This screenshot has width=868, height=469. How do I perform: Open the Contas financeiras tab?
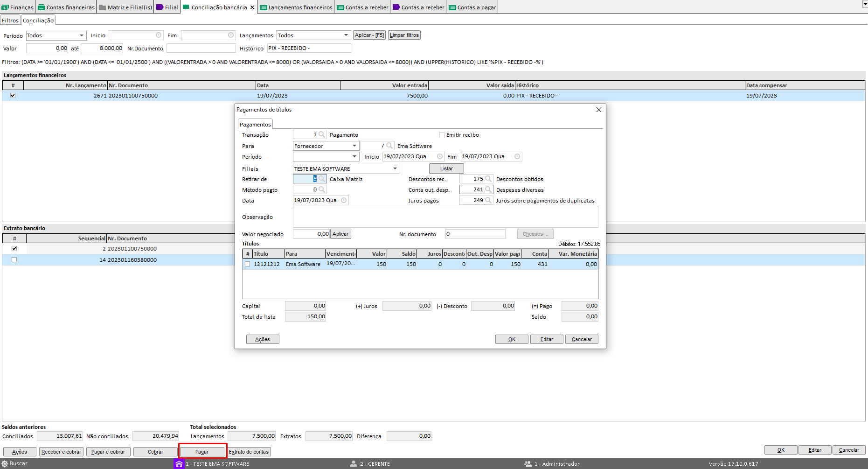[66, 7]
